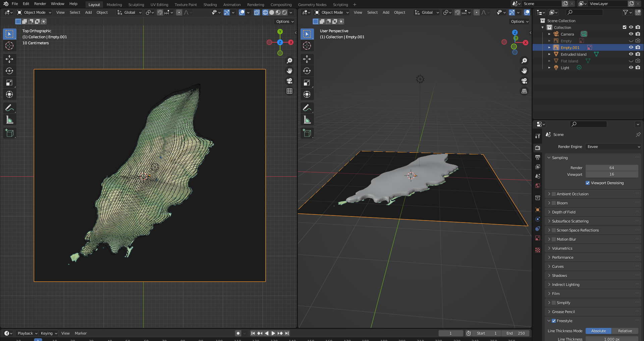Screen dimensions: 644x341
Task: Select the Rotate tool in left viewport
Action: click(x=9, y=71)
